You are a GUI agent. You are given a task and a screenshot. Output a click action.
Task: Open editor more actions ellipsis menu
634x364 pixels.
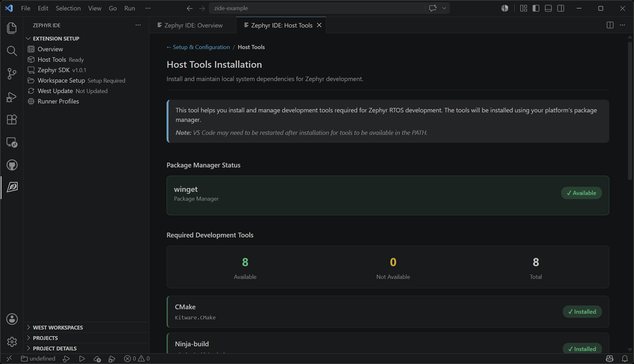point(622,25)
